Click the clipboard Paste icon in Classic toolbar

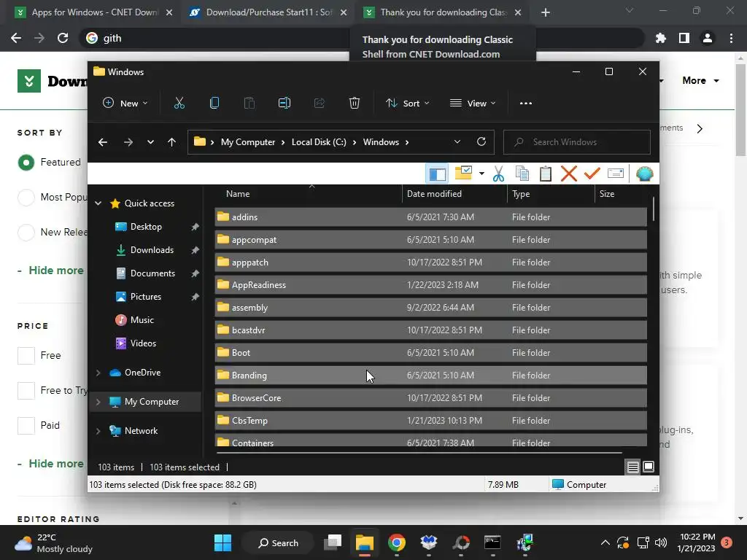coord(546,174)
